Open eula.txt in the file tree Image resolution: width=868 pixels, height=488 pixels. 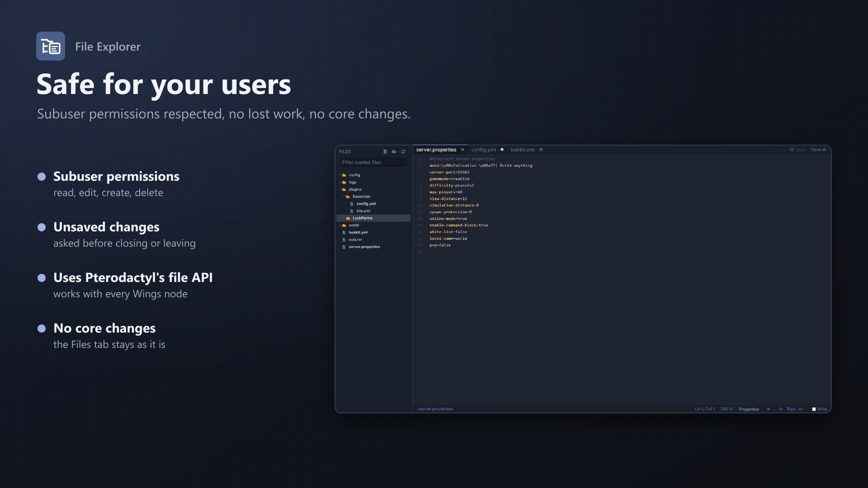pyautogui.click(x=355, y=240)
